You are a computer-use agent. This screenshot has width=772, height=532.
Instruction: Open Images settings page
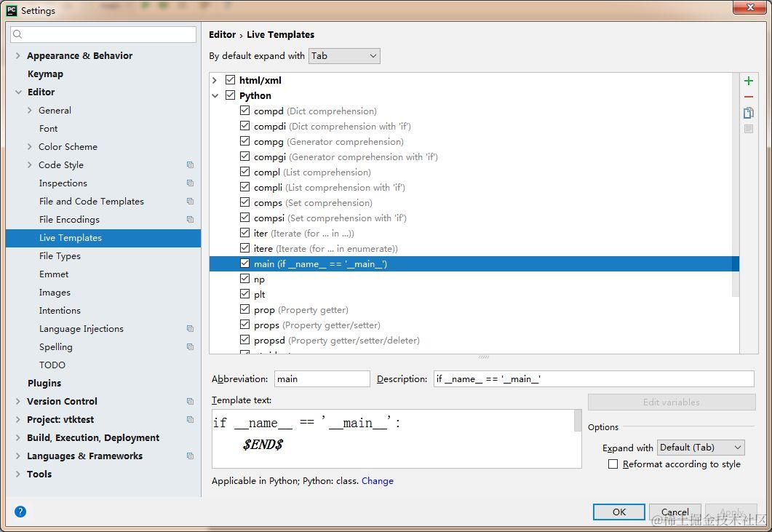pyautogui.click(x=55, y=293)
